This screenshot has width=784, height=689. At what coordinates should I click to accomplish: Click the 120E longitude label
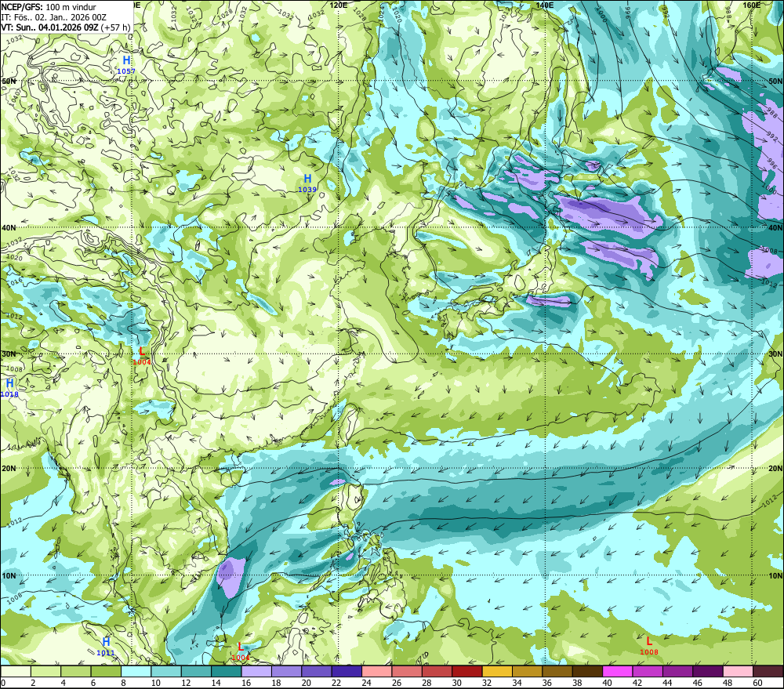point(339,5)
